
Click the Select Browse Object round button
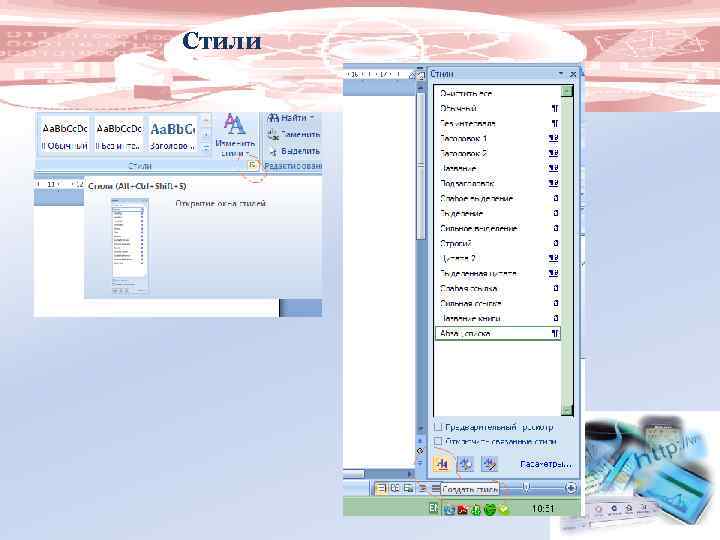coord(420,451)
